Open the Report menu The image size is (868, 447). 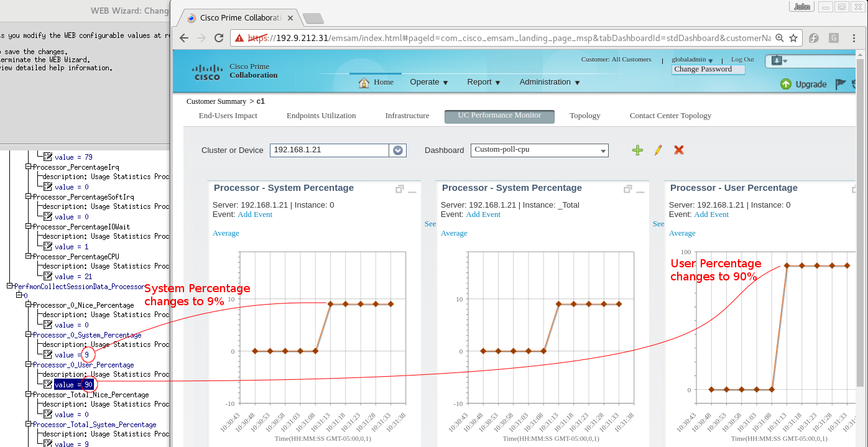click(484, 82)
